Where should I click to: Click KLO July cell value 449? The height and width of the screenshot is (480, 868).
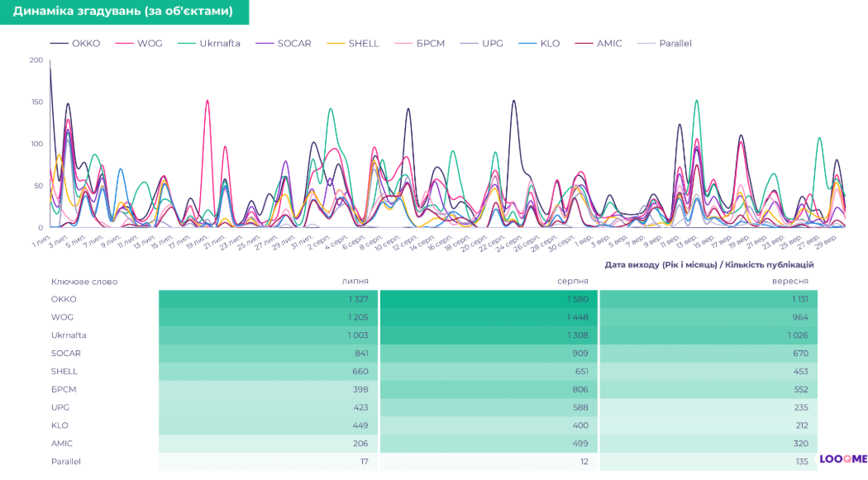click(x=360, y=425)
